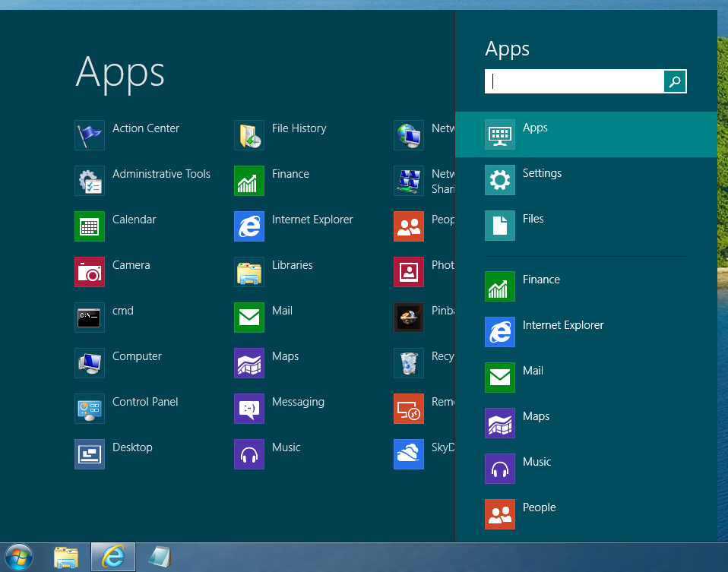Image resolution: width=728 pixels, height=572 pixels.
Task: Click the "Camera" label
Action: (x=131, y=265)
